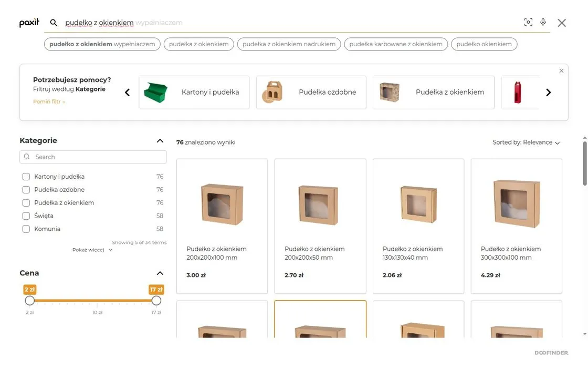Collapse the Cena section
This screenshot has width=588, height=368.
[x=160, y=273]
